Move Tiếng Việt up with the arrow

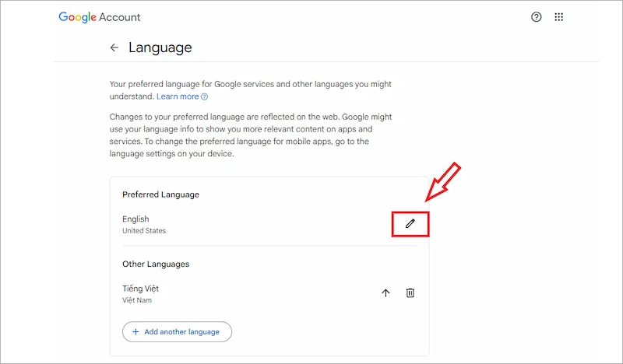385,293
